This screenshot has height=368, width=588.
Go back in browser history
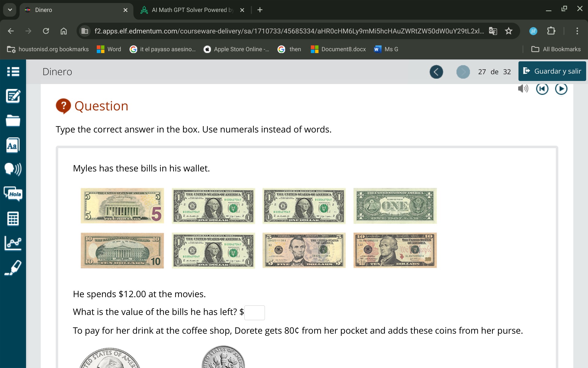click(x=11, y=31)
